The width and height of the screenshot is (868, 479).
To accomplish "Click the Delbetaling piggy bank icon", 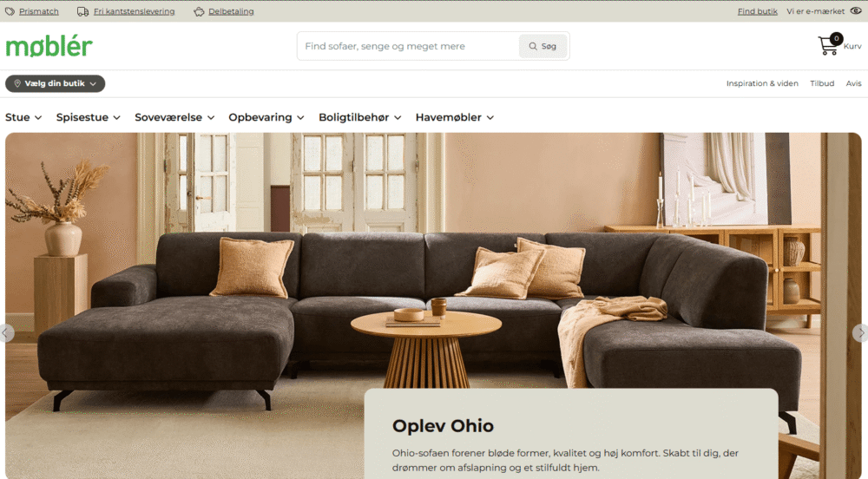I will 199,11.
